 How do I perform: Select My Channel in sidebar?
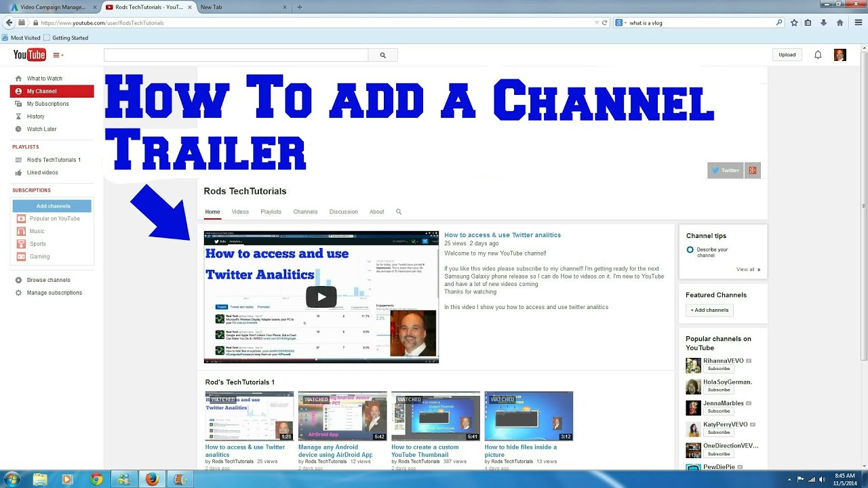52,91
